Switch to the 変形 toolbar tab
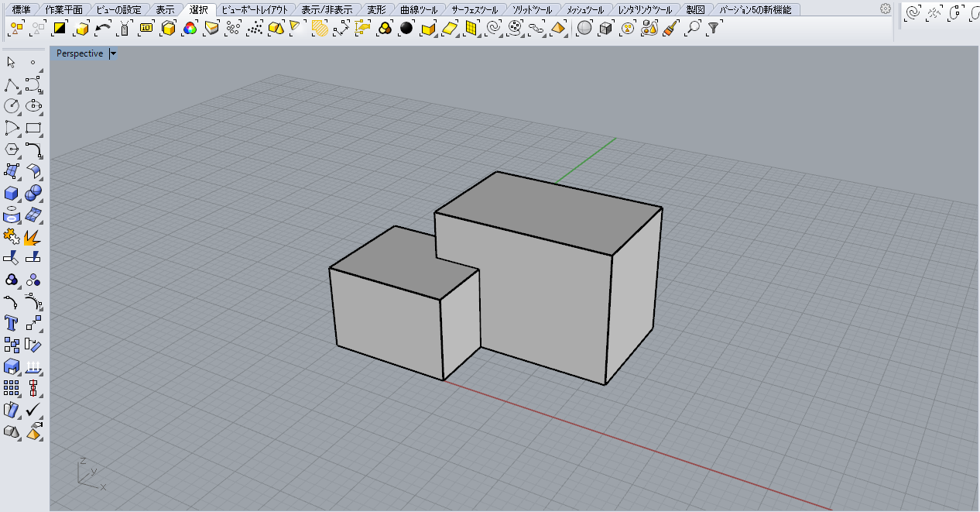This screenshot has width=980, height=512. pos(377,10)
